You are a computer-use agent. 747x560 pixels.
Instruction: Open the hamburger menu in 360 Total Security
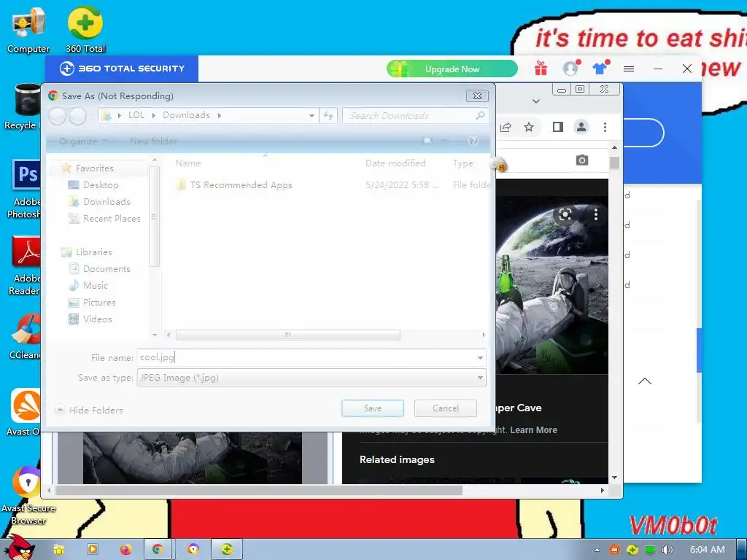(x=629, y=69)
